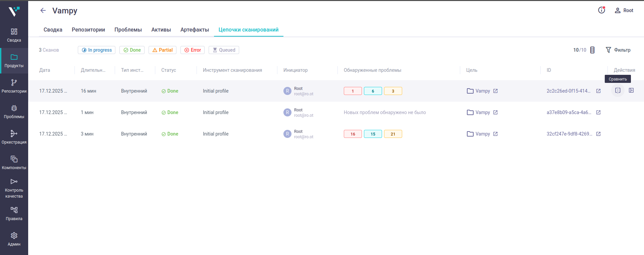644x255 pixels.
Task: Click the Compare scans icon in first row
Action: click(x=618, y=91)
